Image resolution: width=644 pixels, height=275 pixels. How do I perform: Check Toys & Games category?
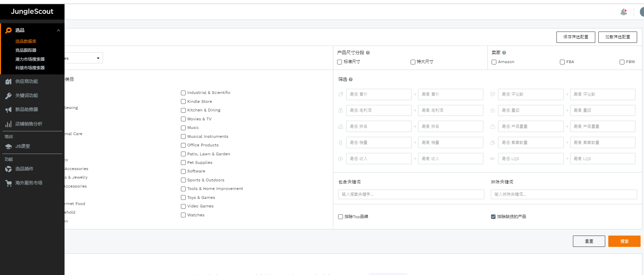(x=183, y=198)
